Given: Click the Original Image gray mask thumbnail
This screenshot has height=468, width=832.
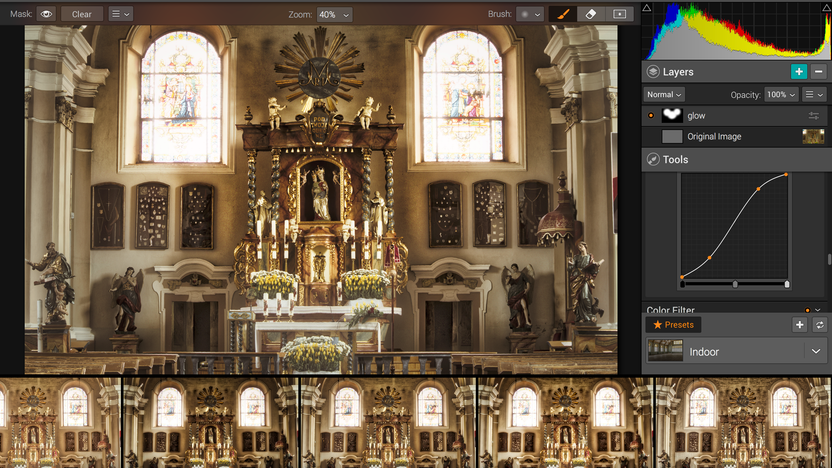Looking at the screenshot, I should tap(672, 136).
